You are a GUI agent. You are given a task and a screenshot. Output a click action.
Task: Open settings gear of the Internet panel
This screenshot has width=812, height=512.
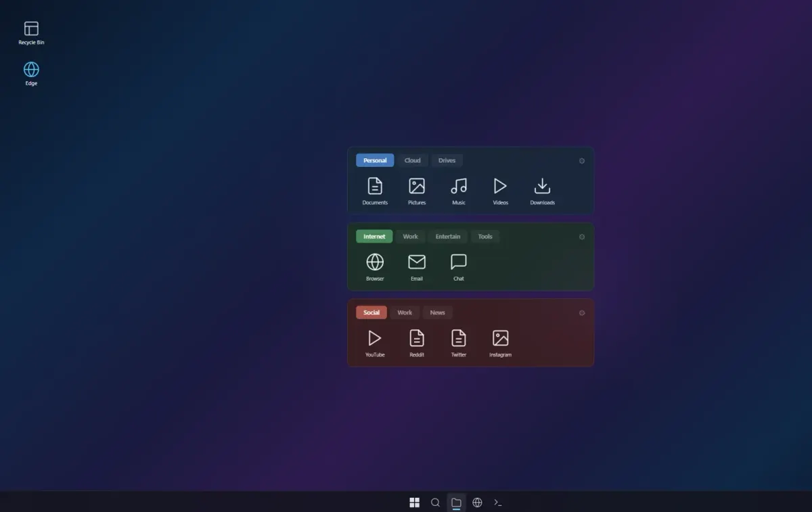tap(582, 237)
